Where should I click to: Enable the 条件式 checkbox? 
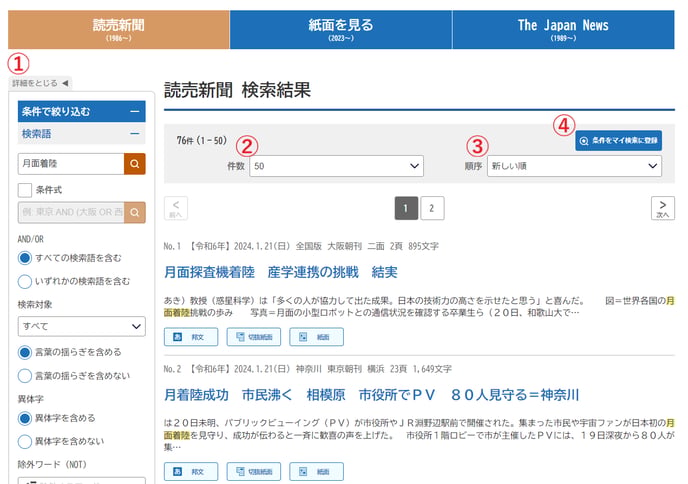25,190
